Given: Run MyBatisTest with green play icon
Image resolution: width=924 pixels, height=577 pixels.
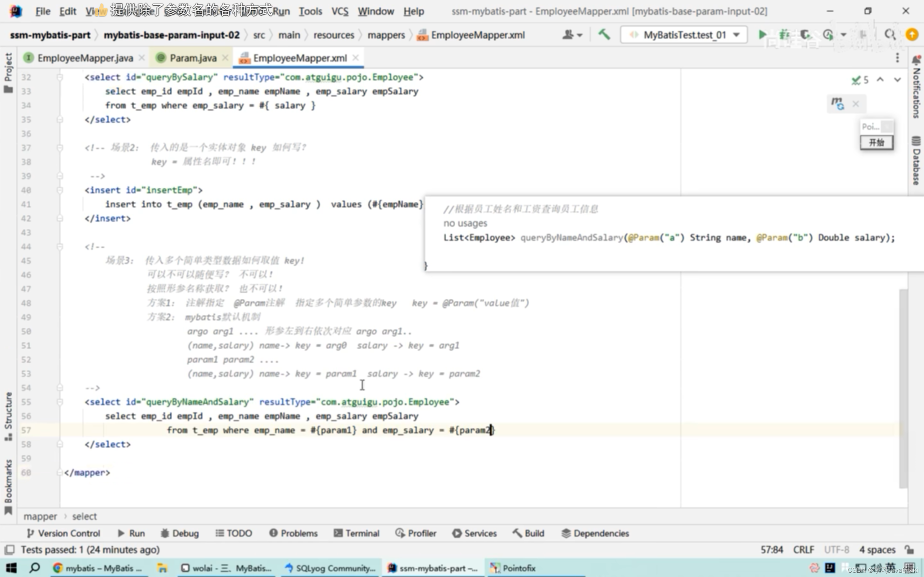Looking at the screenshot, I should point(762,35).
